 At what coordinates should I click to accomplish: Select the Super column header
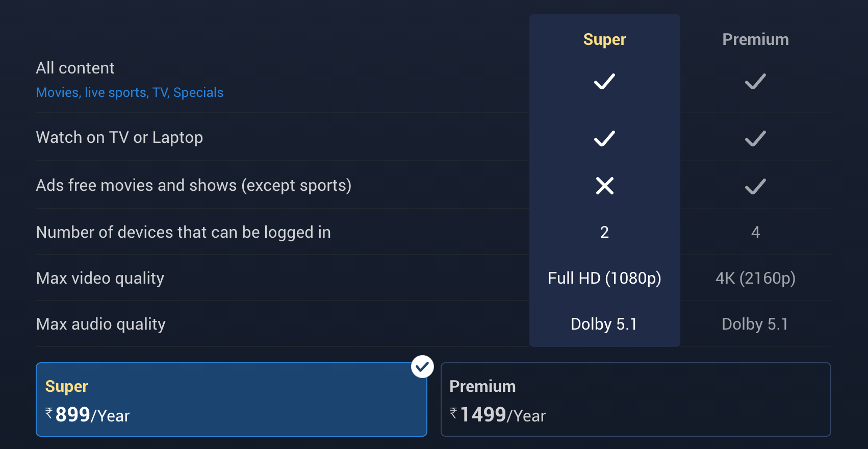coord(604,39)
